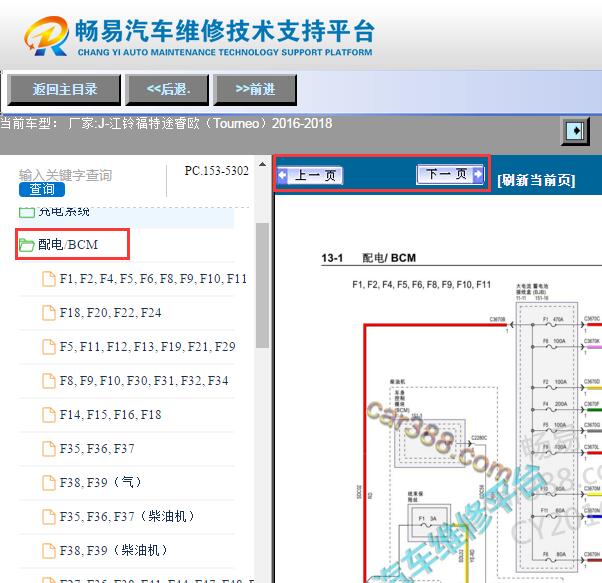Click the sidebar vertical scrollbar thumb
This screenshot has height=583, width=602.
[263, 285]
